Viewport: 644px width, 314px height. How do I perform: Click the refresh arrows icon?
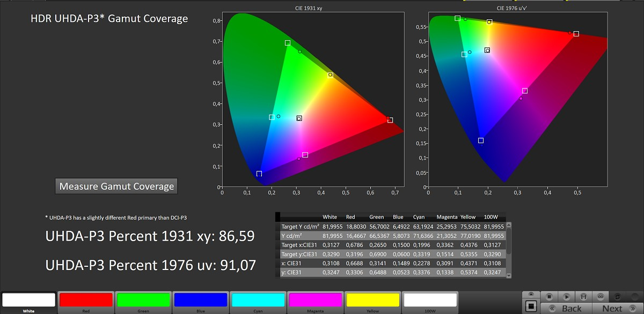(x=618, y=296)
